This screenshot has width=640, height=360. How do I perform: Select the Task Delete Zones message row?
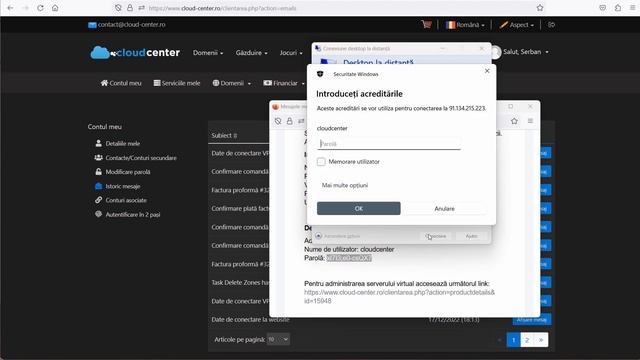click(x=240, y=282)
